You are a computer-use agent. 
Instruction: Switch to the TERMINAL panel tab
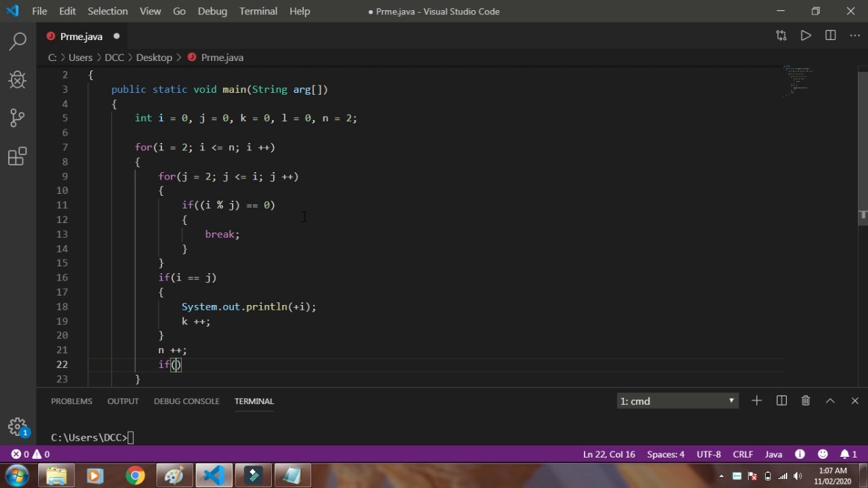click(254, 401)
